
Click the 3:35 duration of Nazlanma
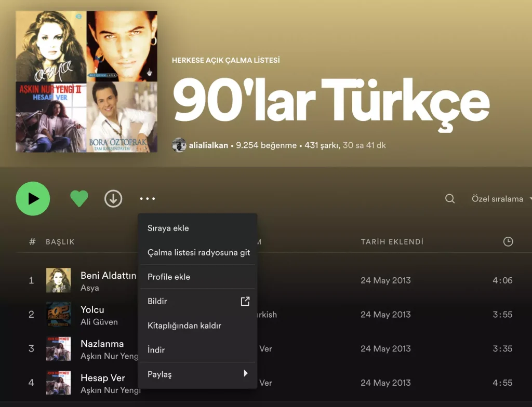pos(502,349)
